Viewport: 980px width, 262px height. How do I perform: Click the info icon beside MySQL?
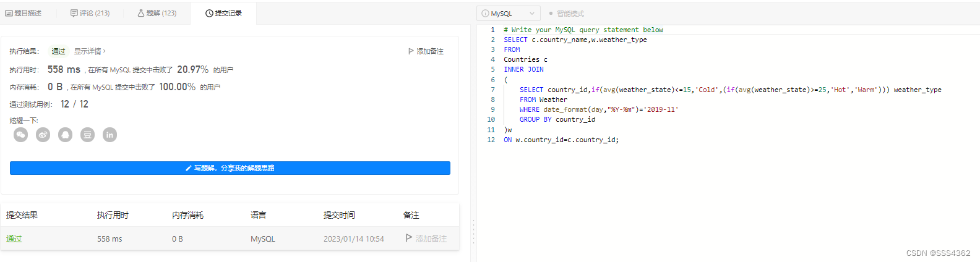pos(485,14)
